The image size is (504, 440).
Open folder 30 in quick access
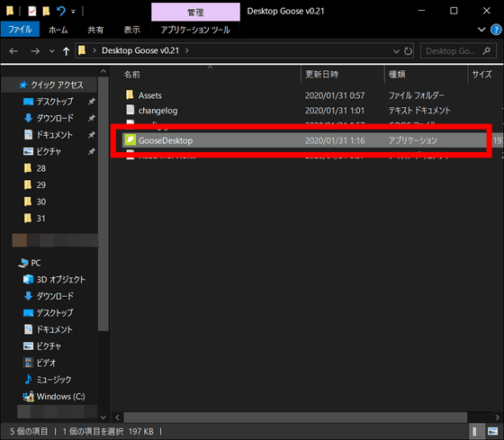(x=36, y=202)
